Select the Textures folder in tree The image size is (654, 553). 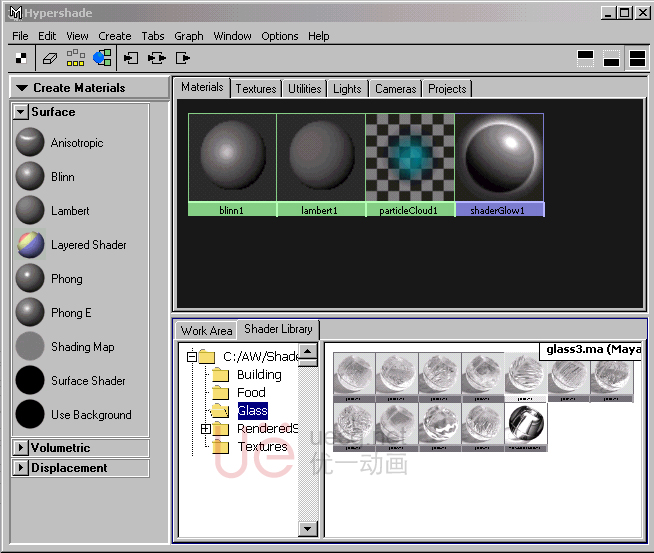coord(262,446)
